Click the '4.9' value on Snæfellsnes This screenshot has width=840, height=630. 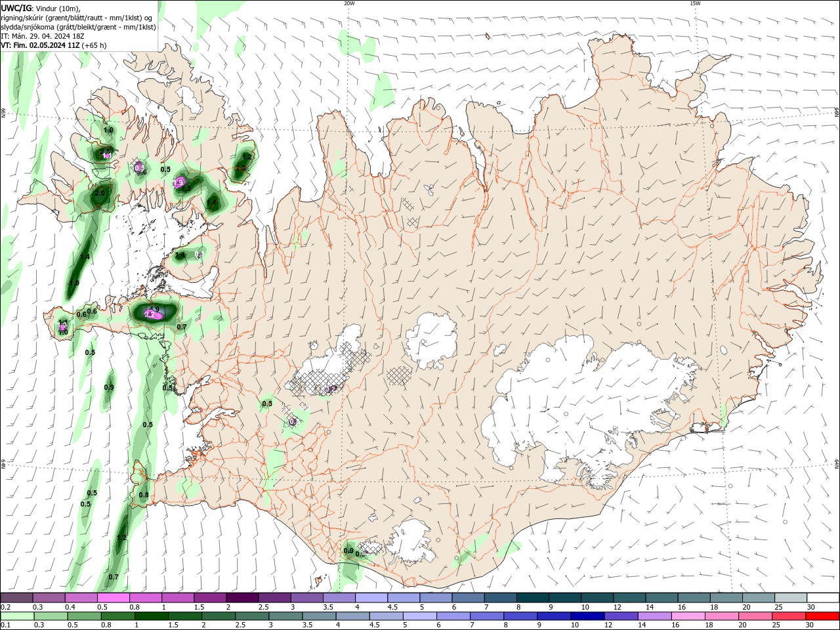(154, 309)
